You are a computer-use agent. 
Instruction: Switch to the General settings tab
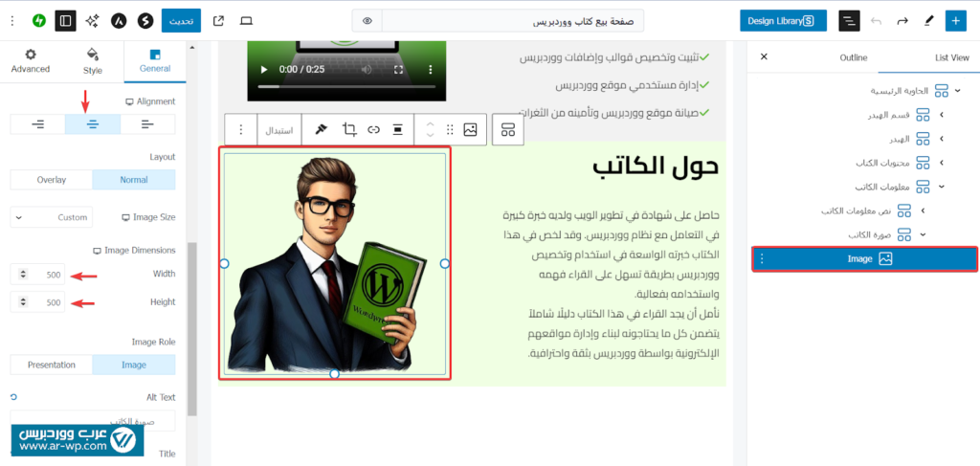pyautogui.click(x=155, y=61)
